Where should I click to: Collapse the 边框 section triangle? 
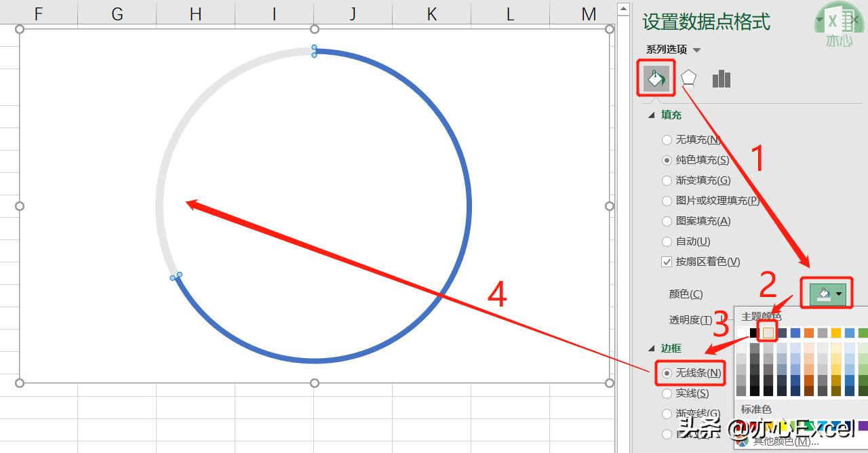[653, 348]
